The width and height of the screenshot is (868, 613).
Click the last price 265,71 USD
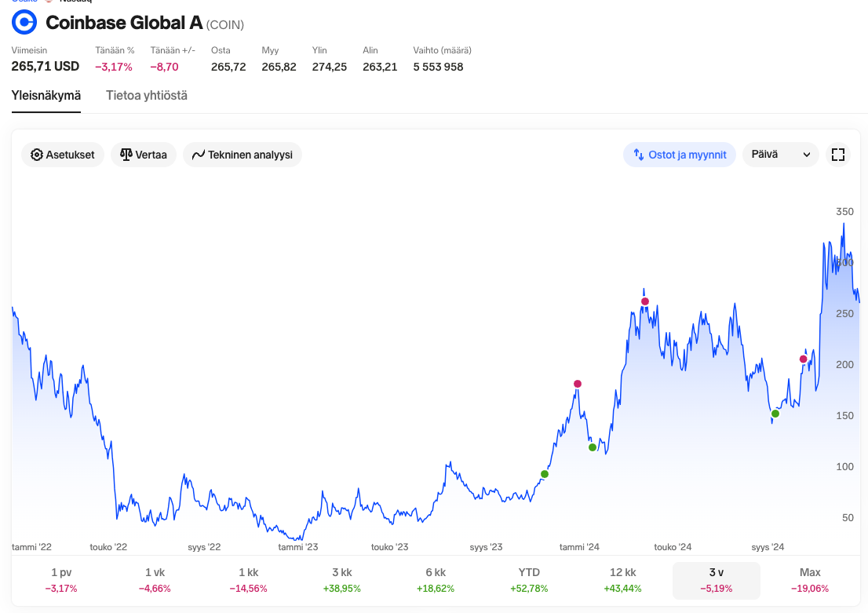(x=46, y=67)
